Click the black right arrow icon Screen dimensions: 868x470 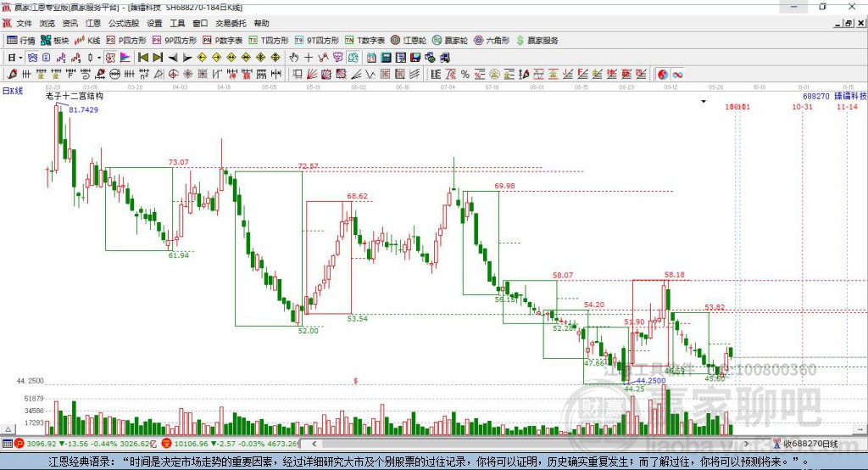pyautogui.click(x=187, y=58)
